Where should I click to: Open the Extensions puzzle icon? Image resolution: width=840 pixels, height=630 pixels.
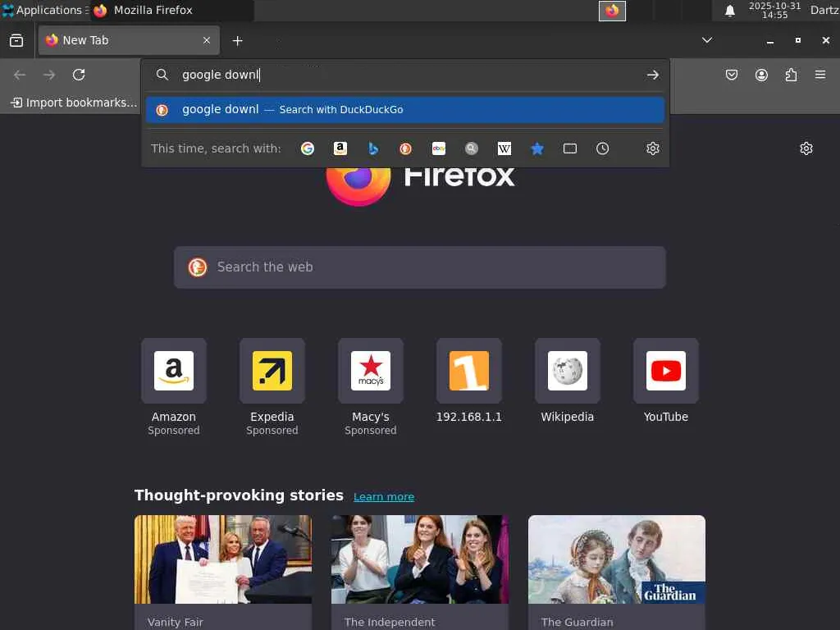791,75
